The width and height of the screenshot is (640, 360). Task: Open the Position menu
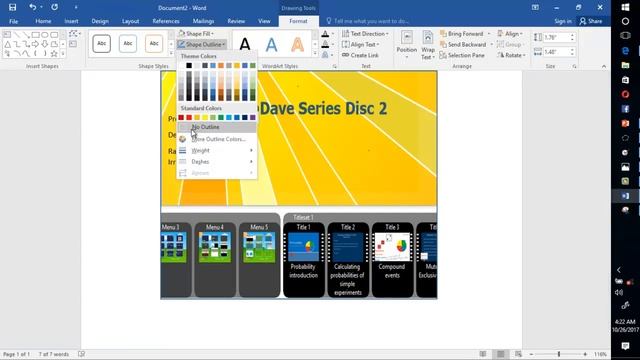(407, 45)
